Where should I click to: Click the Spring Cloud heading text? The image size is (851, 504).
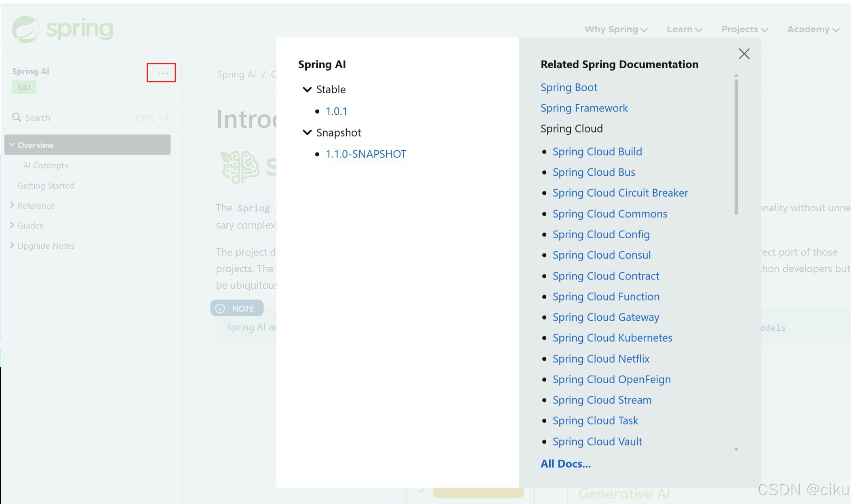click(x=571, y=128)
